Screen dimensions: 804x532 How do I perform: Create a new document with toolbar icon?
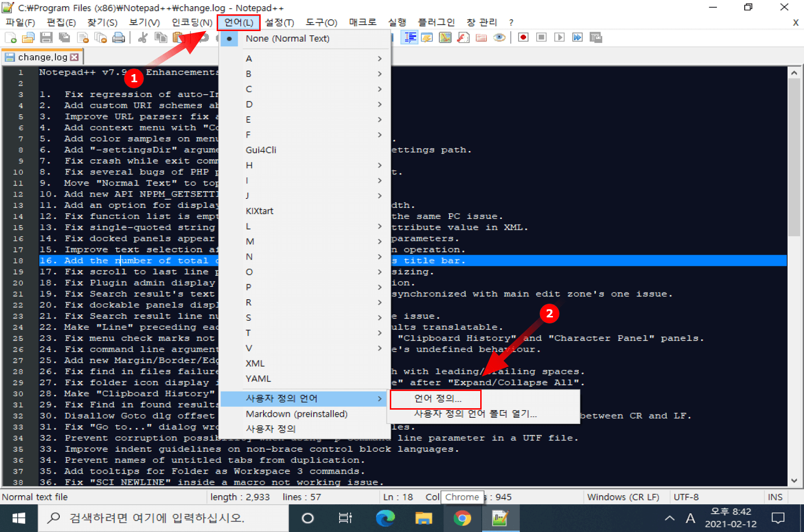[x=11, y=38]
